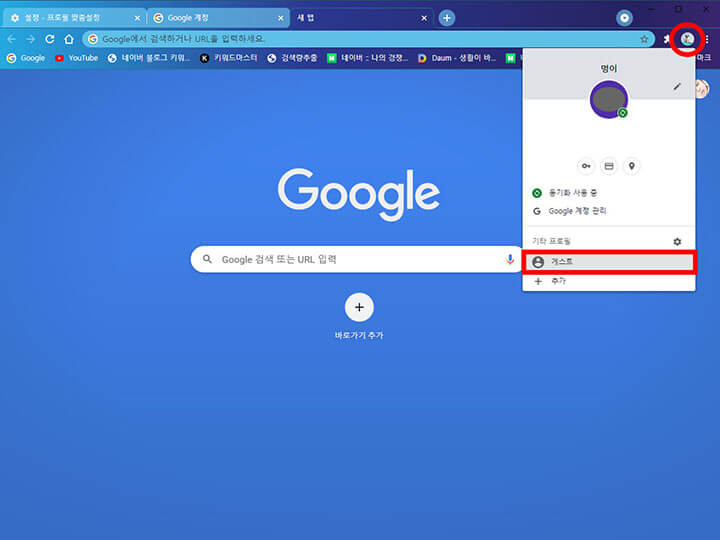This screenshot has height=540, width=720.
Task: Open the Chrome three-dot menu
Action: point(708,39)
